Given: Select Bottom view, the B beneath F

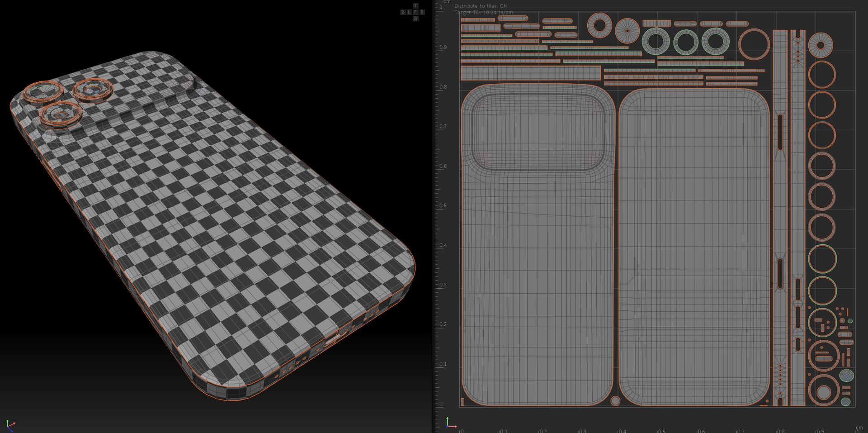Looking at the screenshot, I should coord(415,19).
